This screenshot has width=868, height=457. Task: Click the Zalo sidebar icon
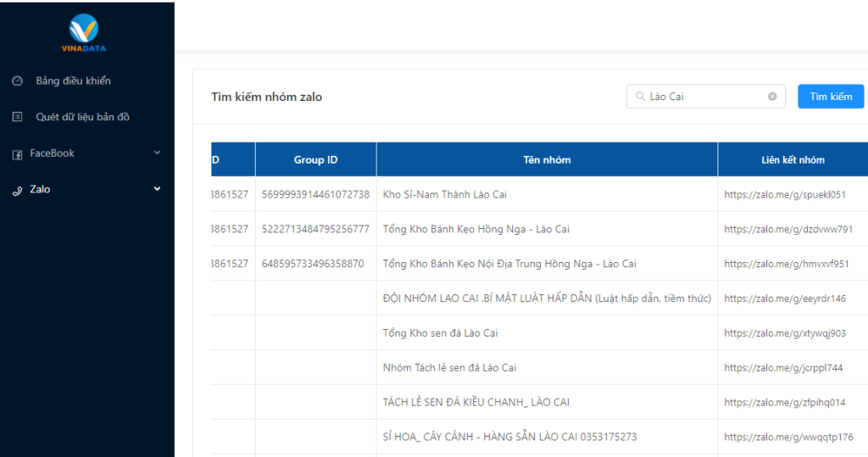point(17,191)
